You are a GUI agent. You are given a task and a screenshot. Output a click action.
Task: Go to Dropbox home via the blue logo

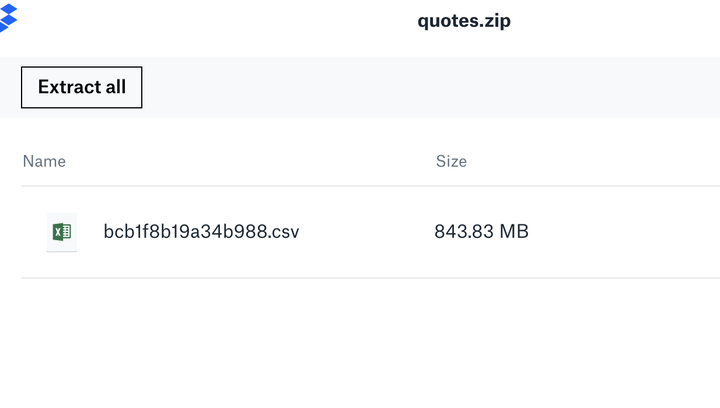pos(8,16)
